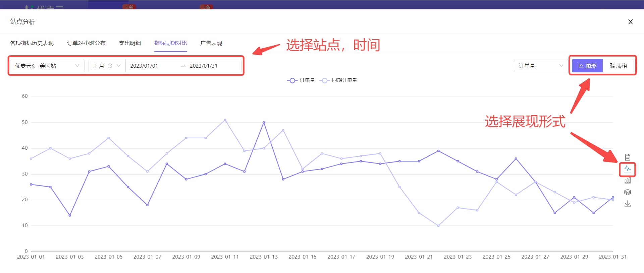Close the 站点分析 dialog
644x273 pixels.
coord(631,22)
